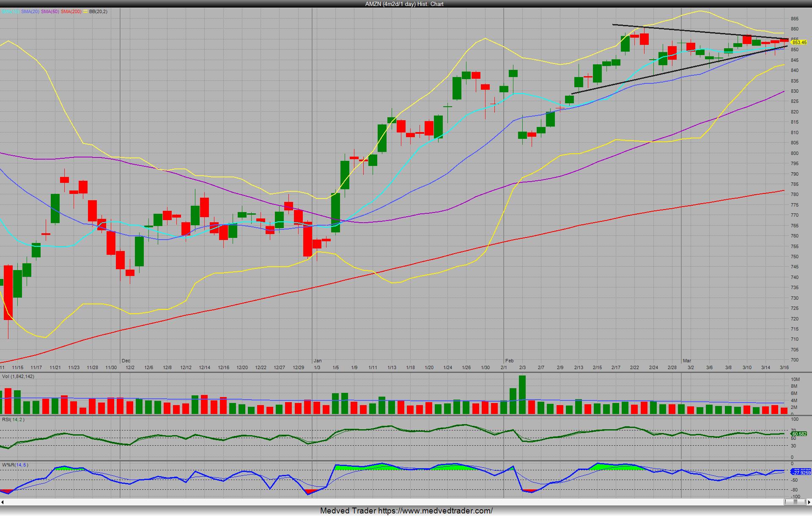Click the AMZN Hist. Chart title bar
The height and width of the screenshot is (516, 812).
(404, 4)
